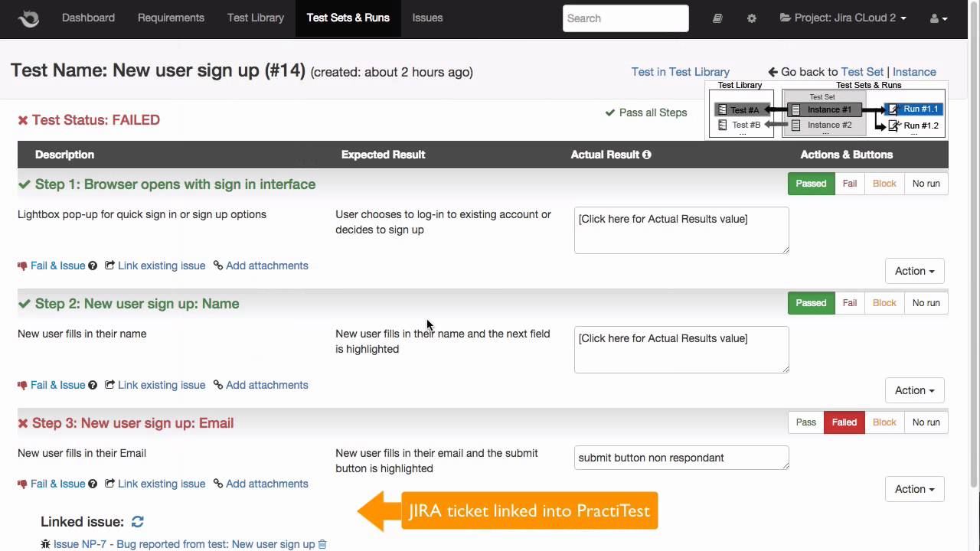Open the Action dropdown for Step 2
The image size is (980, 551).
point(914,390)
